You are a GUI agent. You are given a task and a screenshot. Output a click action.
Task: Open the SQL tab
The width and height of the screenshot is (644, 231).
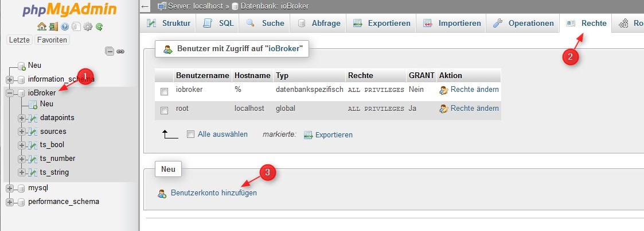[218, 24]
